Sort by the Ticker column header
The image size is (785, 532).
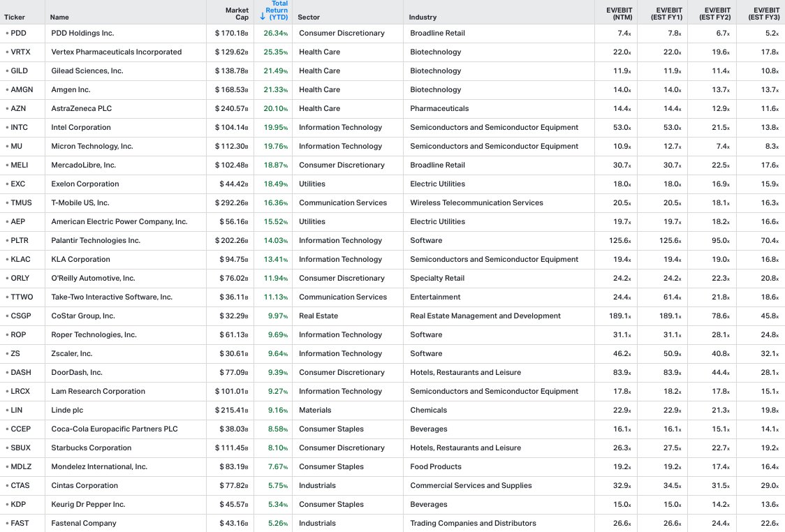coord(15,17)
